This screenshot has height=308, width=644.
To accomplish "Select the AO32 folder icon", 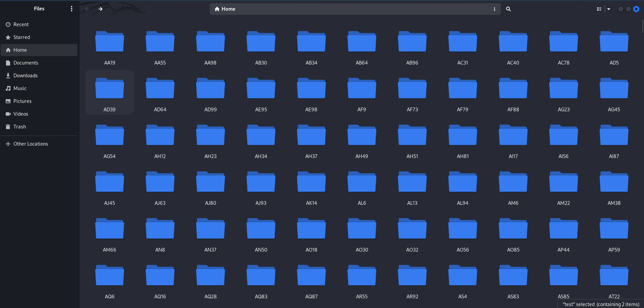I will point(412,228).
